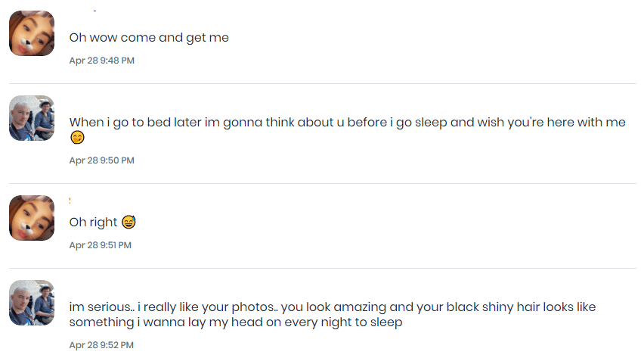Click the "Oh right" message text
Image resolution: width=644 pixels, height=358 pixels.
point(94,223)
